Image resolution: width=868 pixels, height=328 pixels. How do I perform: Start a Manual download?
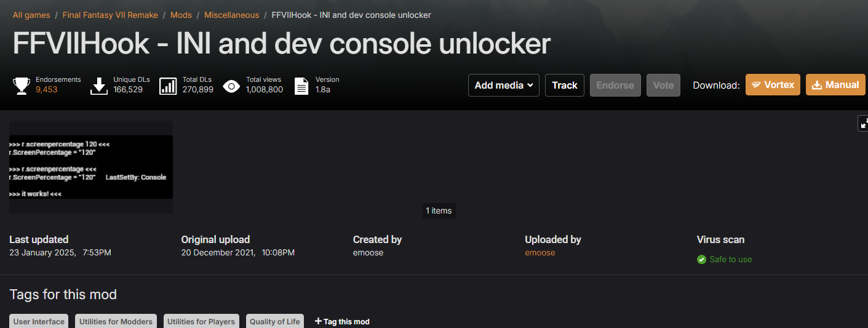(x=835, y=85)
